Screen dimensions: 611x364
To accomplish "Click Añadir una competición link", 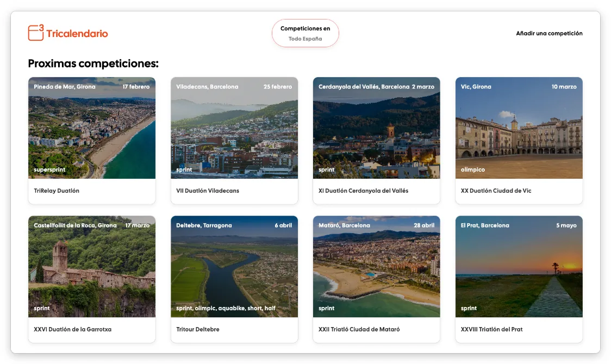I will 549,34.
